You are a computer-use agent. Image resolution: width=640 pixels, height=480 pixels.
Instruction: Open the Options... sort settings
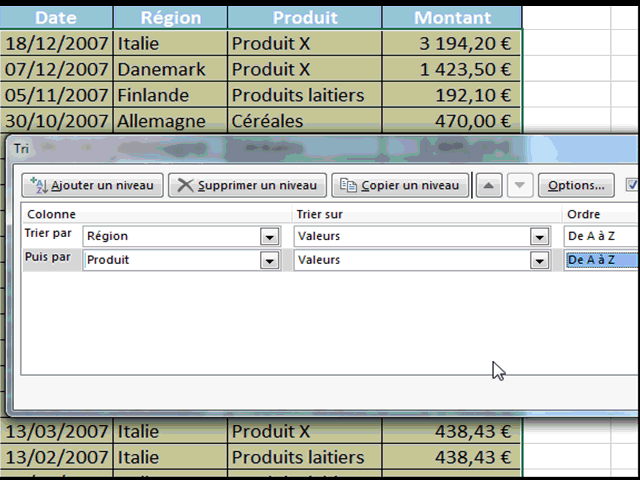pos(576,185)
